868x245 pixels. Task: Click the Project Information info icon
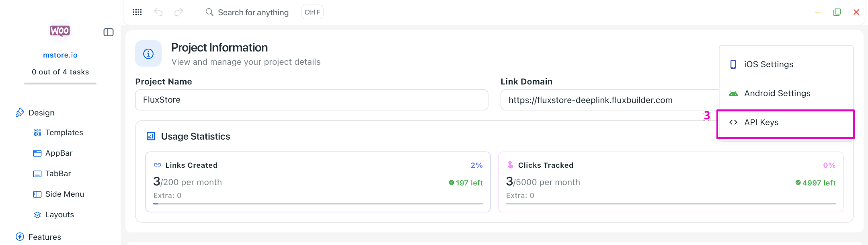pyautogui.click(x=148, y=54)
